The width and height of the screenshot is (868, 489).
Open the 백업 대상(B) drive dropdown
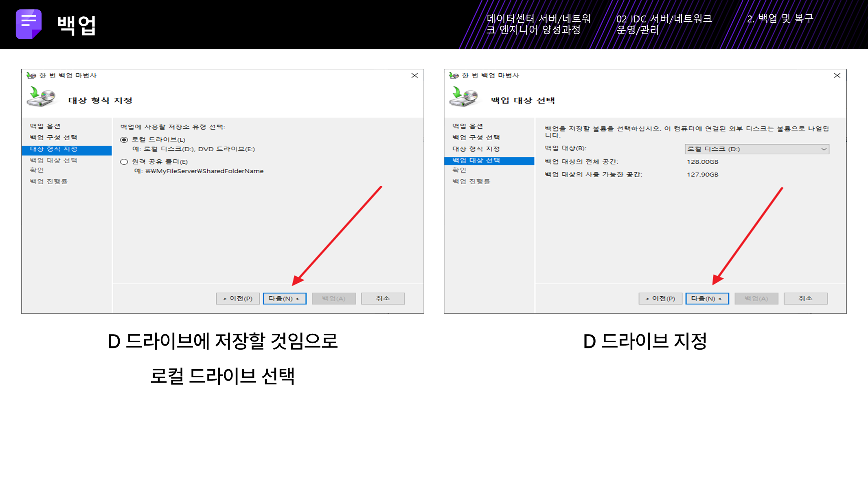pos(756,149)
